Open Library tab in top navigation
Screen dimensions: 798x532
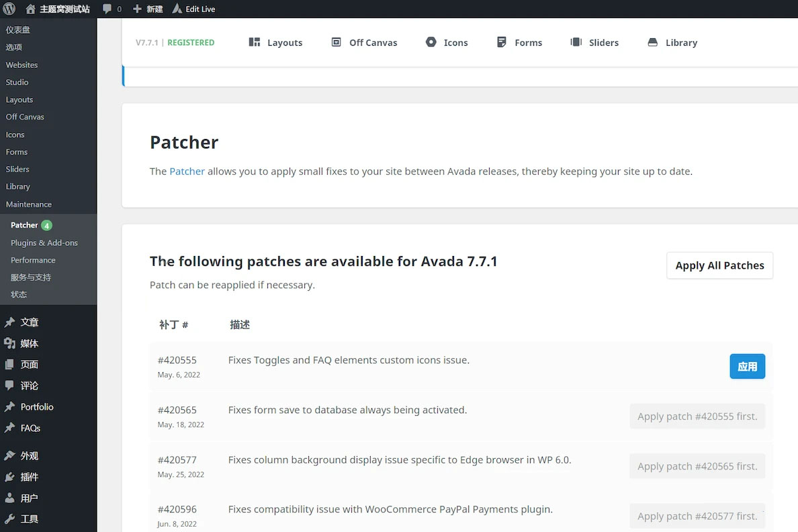pyautogui.click(x=672, y=42)
